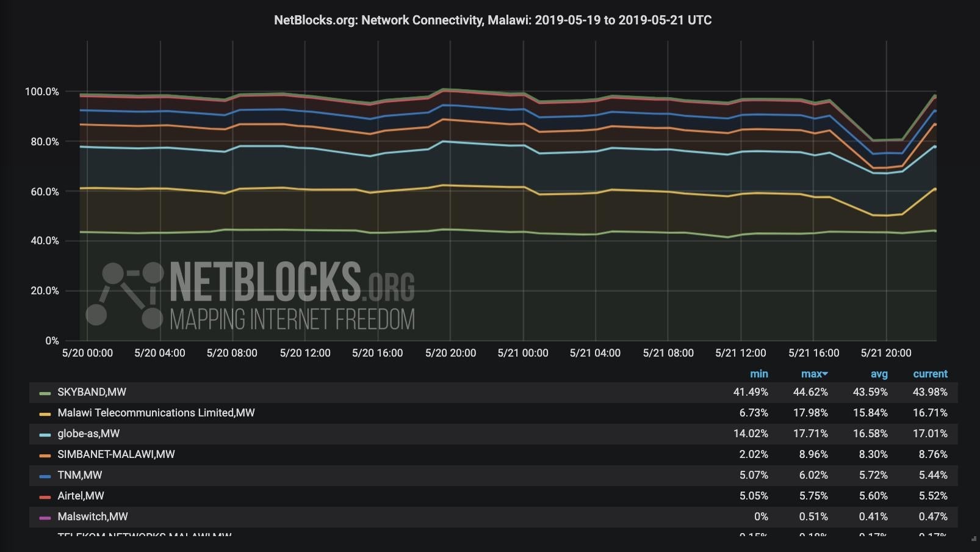Click the Malswitch,MW purple legend swatch
Image resolution: width=980 pixels, height=552 pixels.
click(x=45, y=517)
